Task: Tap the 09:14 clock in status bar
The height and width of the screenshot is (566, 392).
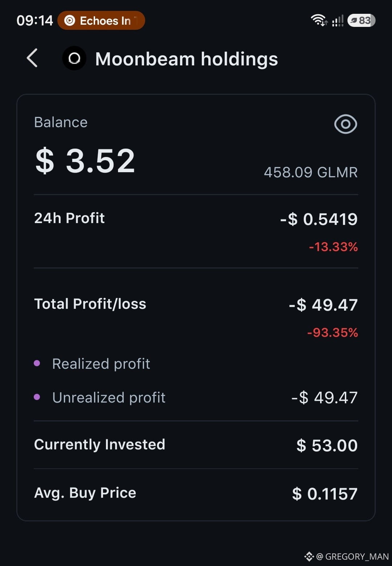Action: (35, 20)
